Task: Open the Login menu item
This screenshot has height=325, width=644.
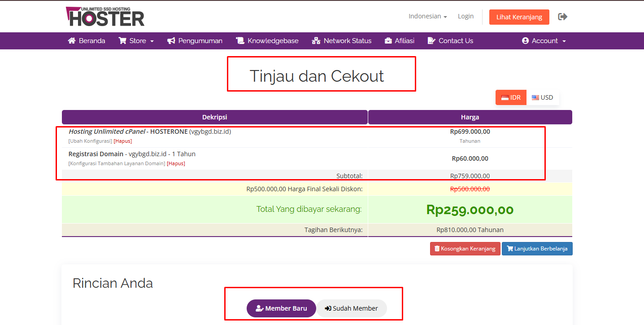Action: [466, 16]
